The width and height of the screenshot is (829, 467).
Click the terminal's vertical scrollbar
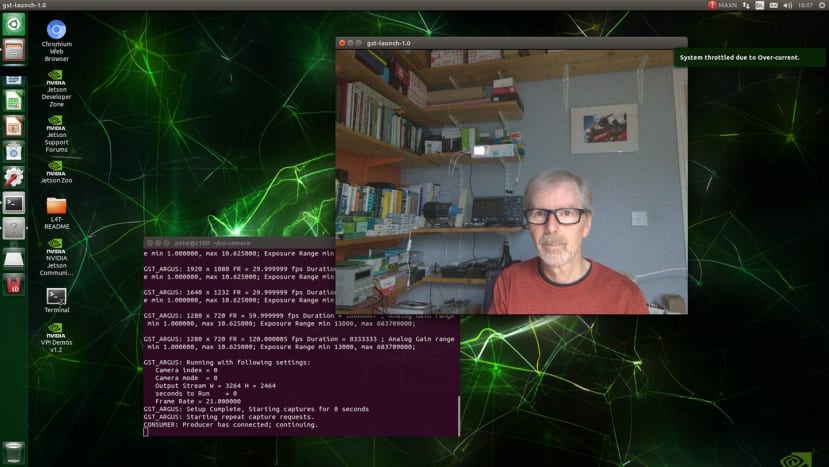pyautogui.click(x=458, y=415)
